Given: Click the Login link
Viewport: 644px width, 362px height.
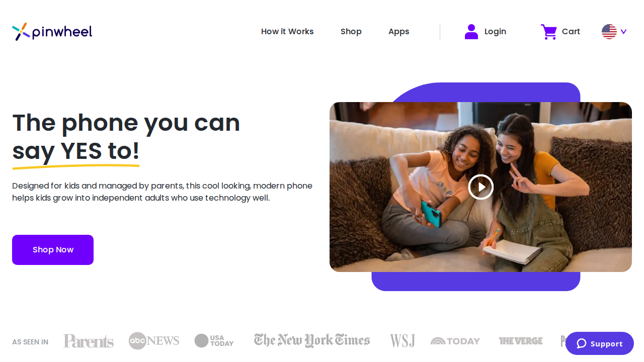Looking at the screenshot, I should tap(495, 32).
